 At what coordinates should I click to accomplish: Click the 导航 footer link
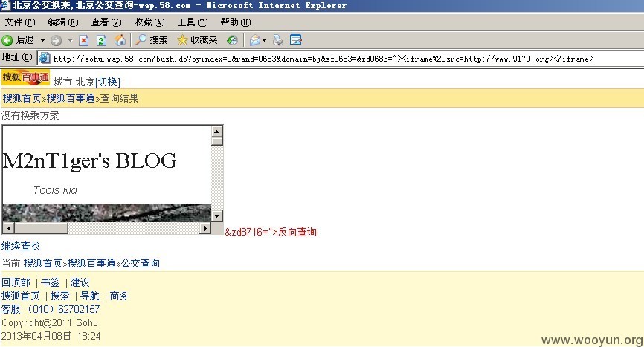pyautogui.click(x=89, y=296)
